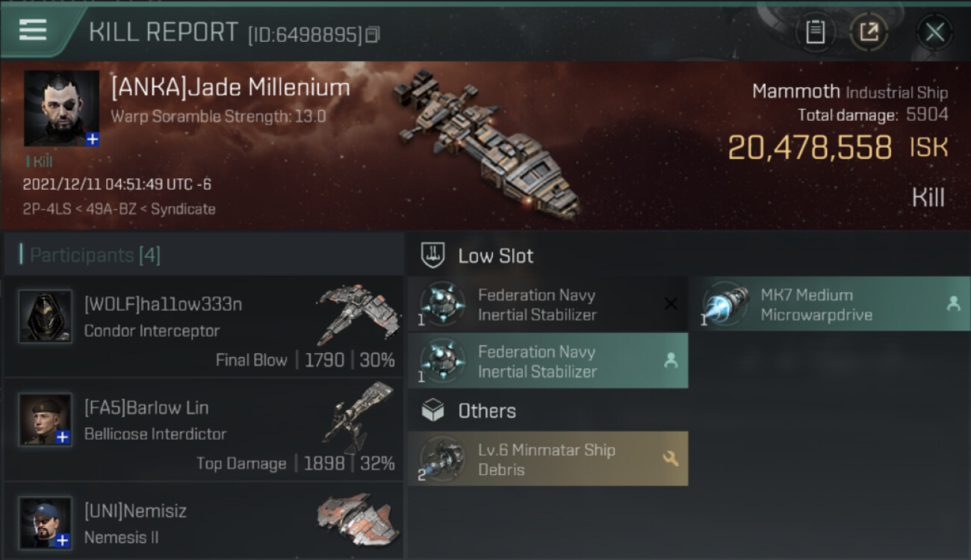This screenshot has width=971, height=560.
Task: Click the Others section header
Action: pos(486,411)
